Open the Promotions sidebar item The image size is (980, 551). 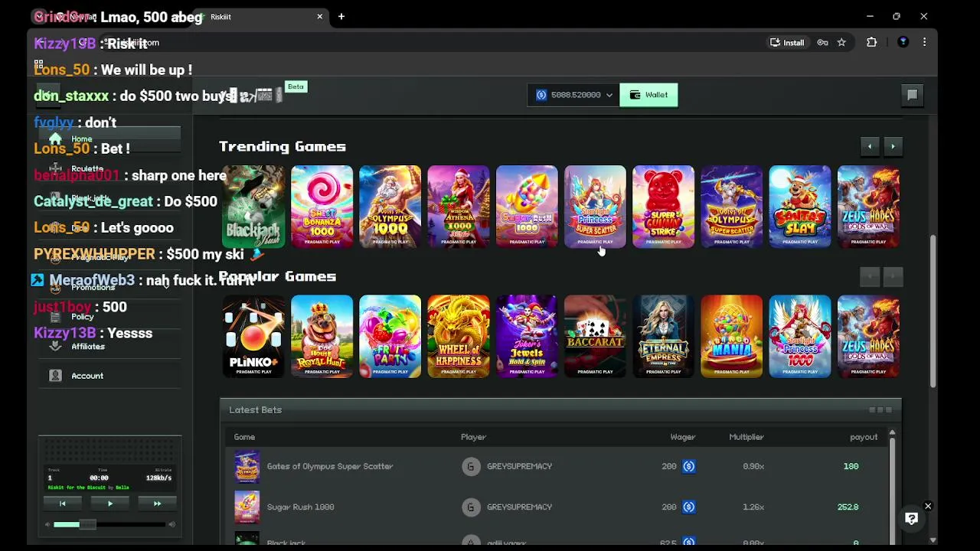point(109,287)
